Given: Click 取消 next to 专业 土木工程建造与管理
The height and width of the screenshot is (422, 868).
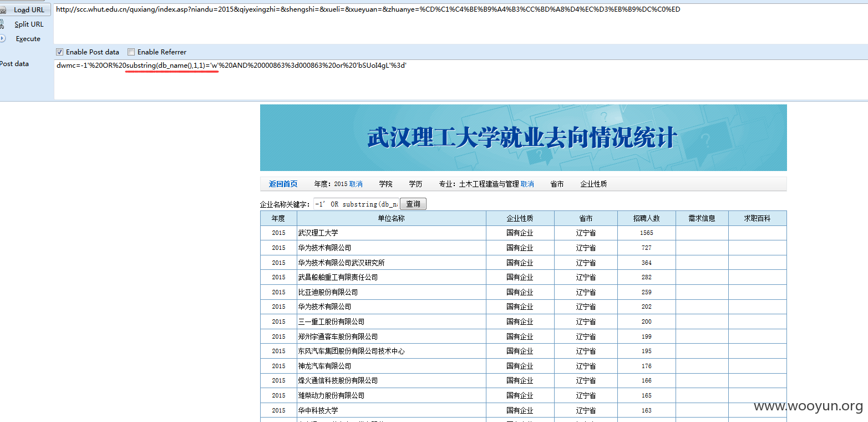Looking at the screenshot, I should (527, 184).
